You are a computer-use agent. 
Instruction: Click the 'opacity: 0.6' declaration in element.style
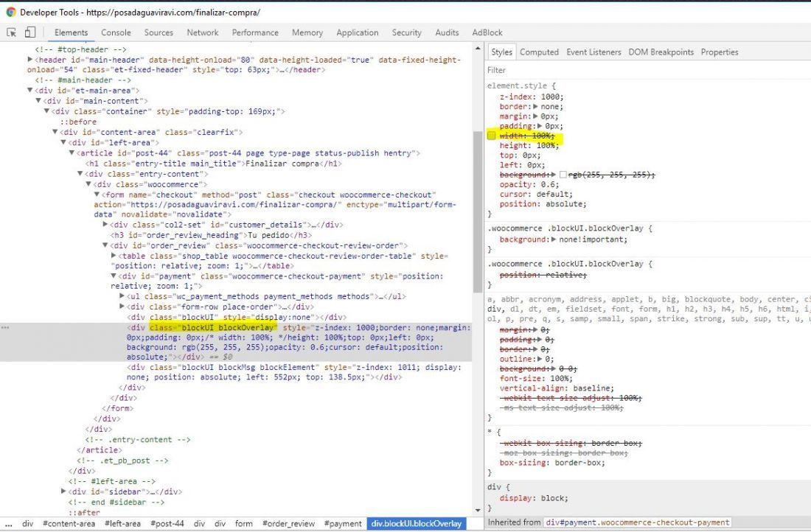click(529, 184)
